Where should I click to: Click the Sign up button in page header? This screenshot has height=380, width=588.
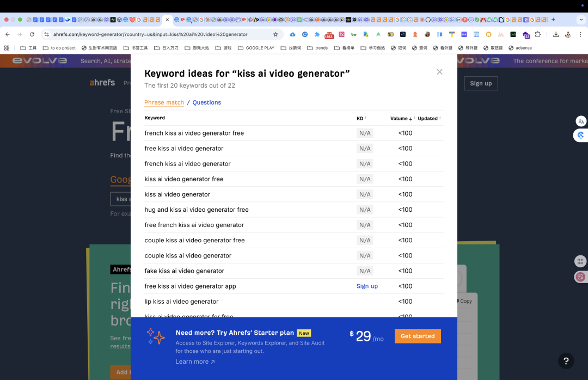481,83
